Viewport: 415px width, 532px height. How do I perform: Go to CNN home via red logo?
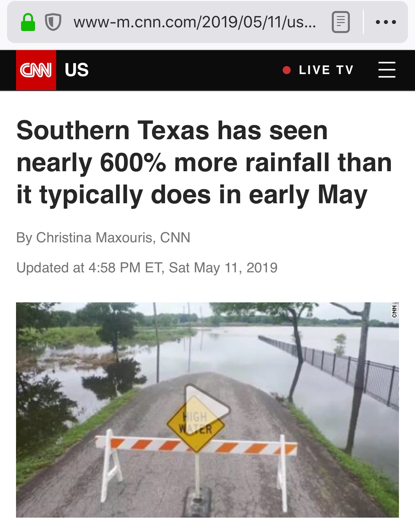coord(36,70)
